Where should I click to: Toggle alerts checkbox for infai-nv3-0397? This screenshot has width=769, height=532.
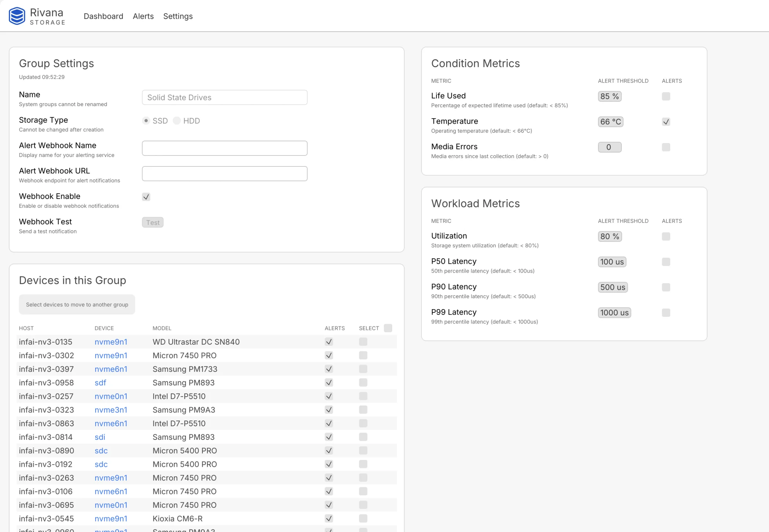[329, 369]
